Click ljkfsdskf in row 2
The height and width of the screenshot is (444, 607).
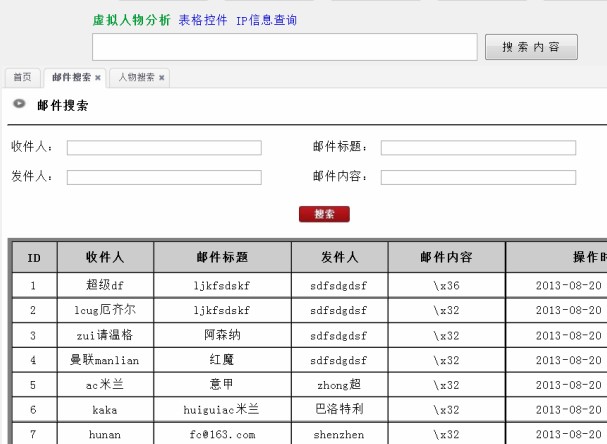[222, 310]
